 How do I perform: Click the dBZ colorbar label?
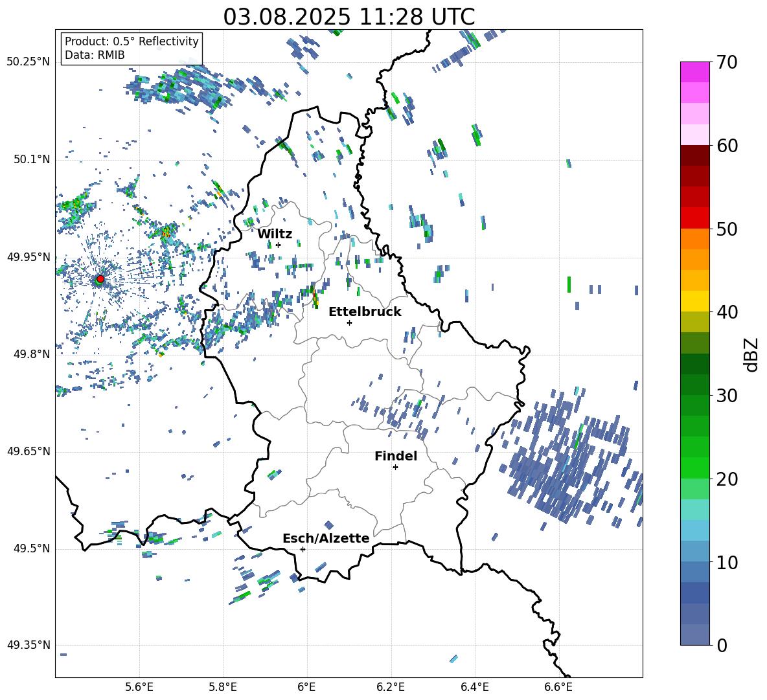[752, 354]
